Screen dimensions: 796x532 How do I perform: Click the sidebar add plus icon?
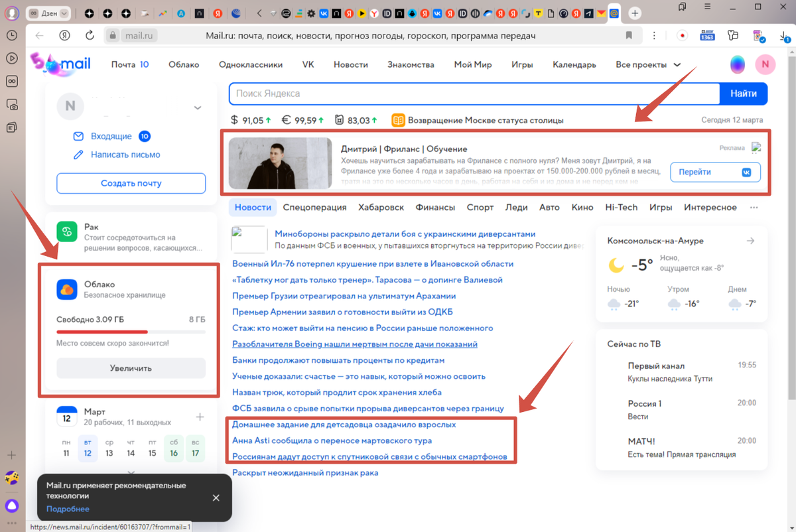point(11,456)
